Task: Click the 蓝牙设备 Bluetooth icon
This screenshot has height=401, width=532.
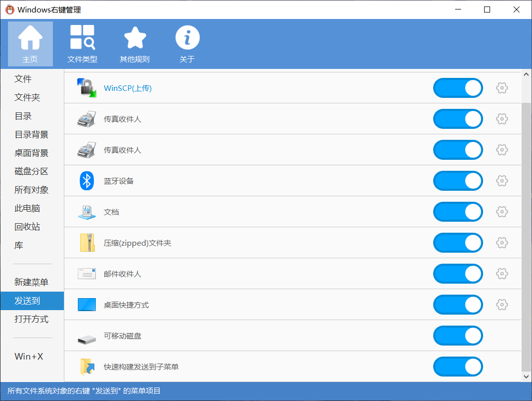Action: click(87, 181)
